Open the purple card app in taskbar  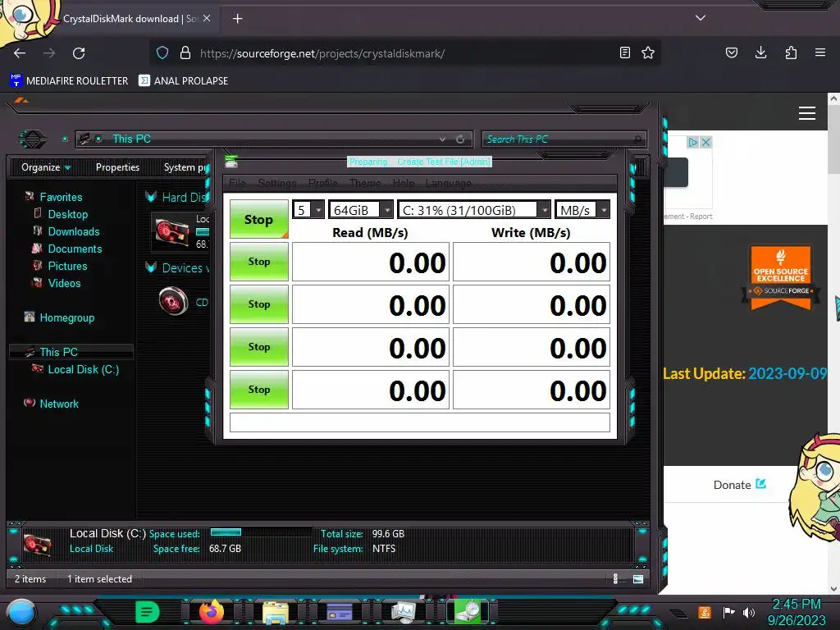point(340,612)
